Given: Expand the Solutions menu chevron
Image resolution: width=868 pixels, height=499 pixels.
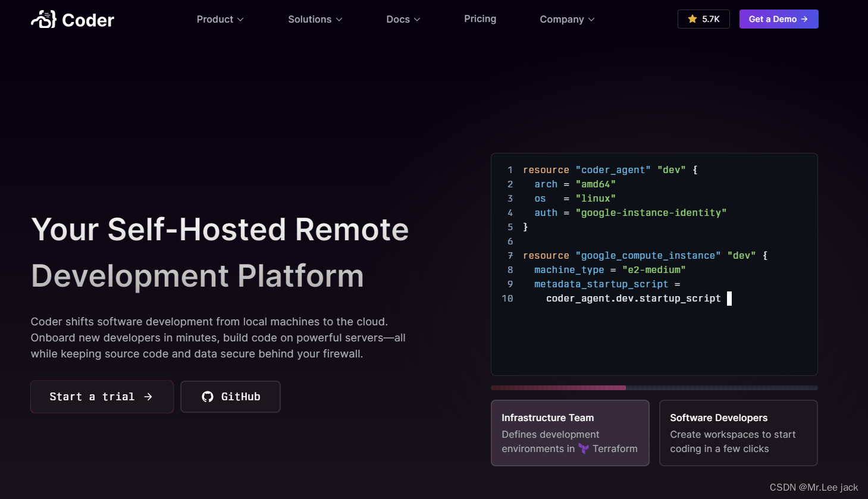Looking at the screenshot, I should click(339, 20).
